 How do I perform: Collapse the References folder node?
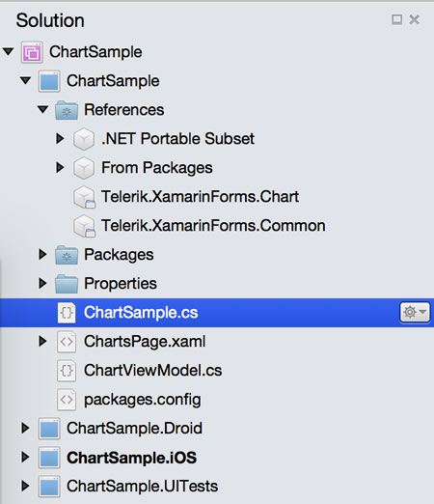coord(42,109)
